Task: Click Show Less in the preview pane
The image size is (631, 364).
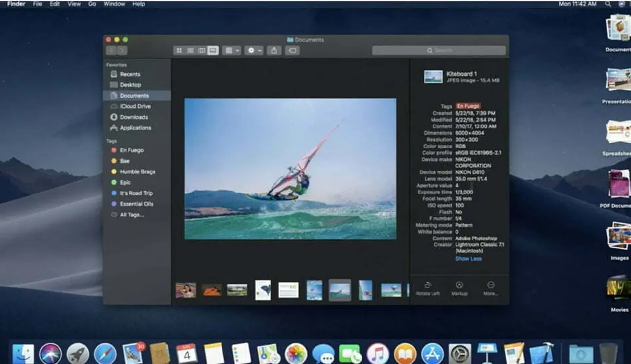Action: 468,259
